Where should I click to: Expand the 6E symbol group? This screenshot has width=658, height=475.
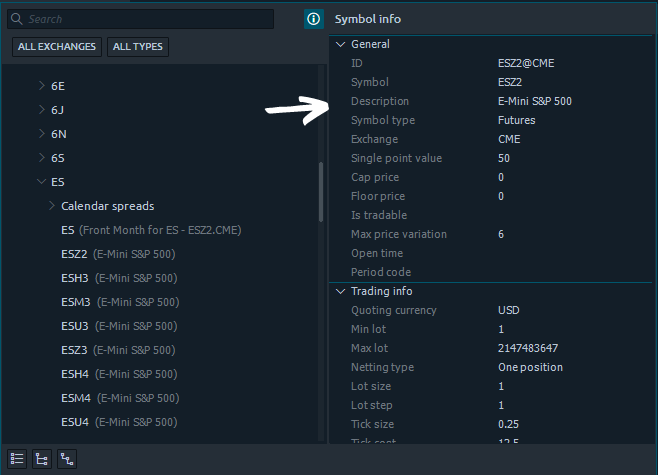pyautogui.click(x=42, y=86)
